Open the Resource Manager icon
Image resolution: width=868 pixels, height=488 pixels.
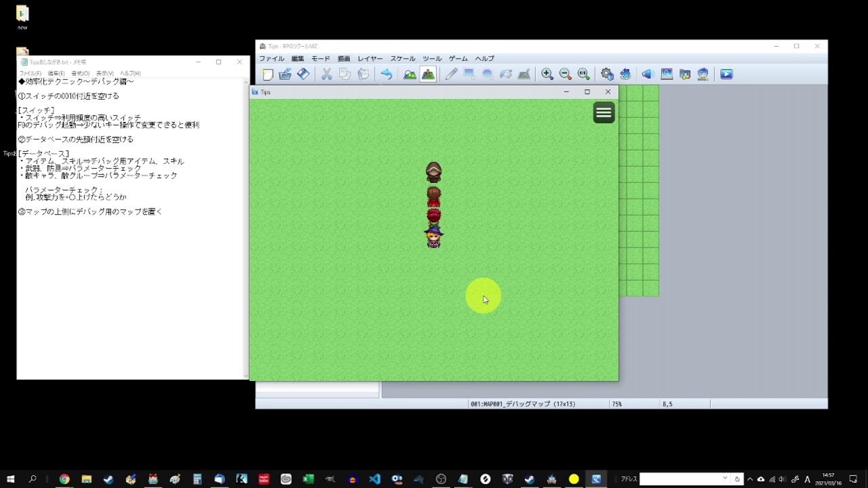(x=685, y=75)
